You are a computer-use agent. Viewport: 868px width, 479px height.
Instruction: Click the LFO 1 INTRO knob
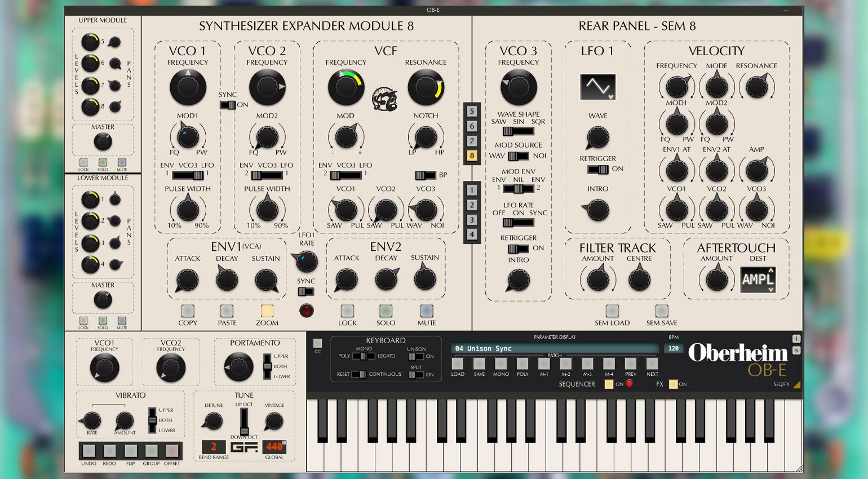coord(597,211)
